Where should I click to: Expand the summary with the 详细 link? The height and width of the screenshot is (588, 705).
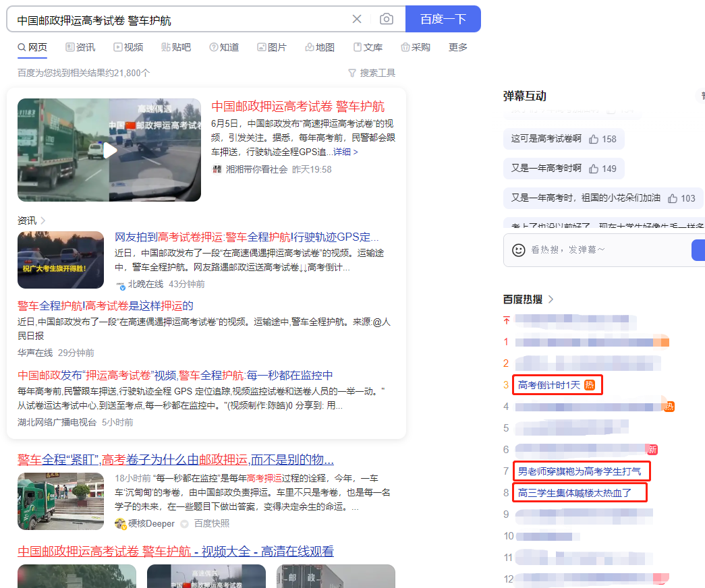345,152
